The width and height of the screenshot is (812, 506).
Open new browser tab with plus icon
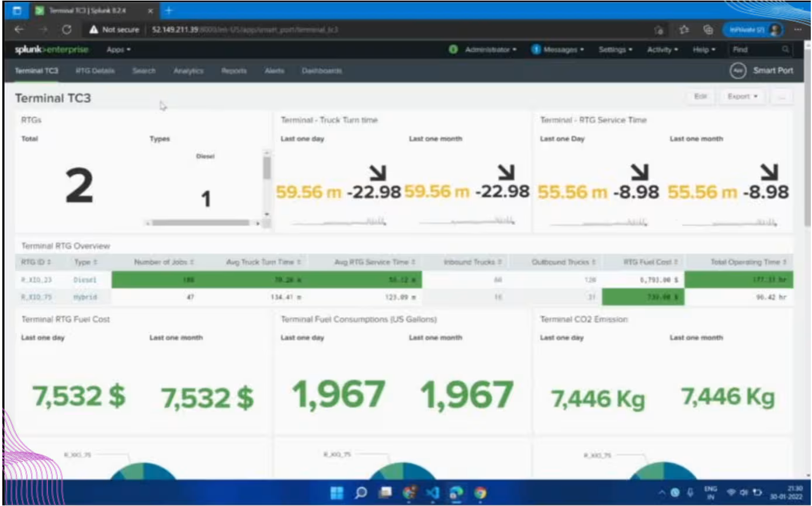pyautogui.click(x=169, y=11)
